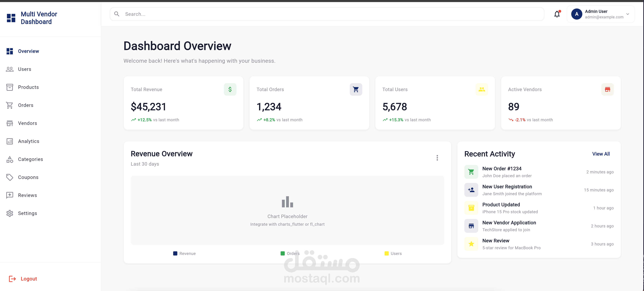Click the New User Registration person icon
This screenshot has width=644, height=291.
471,190
